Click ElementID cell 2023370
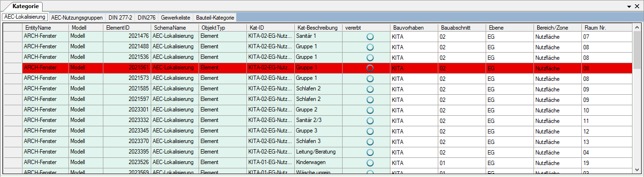Image resolution: width=644 pixels, height=177 pixels. [x=127, y=142]
